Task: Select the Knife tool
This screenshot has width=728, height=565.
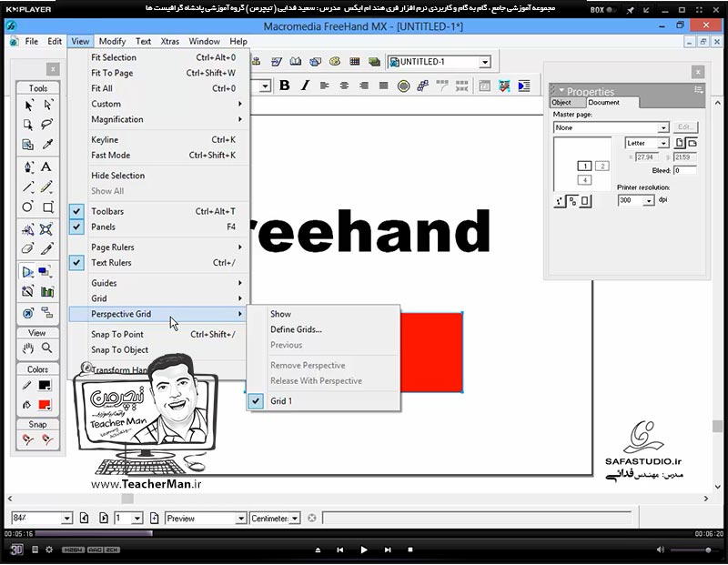Action: point(46,249)
